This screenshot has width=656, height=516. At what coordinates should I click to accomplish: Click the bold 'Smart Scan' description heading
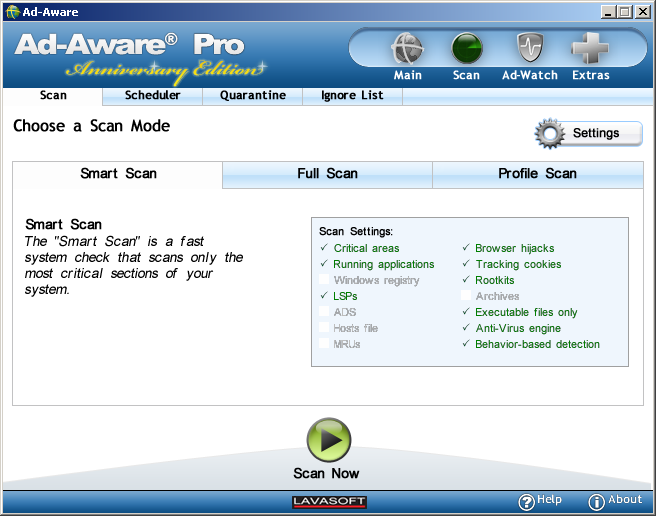click(x=63, y=225)
